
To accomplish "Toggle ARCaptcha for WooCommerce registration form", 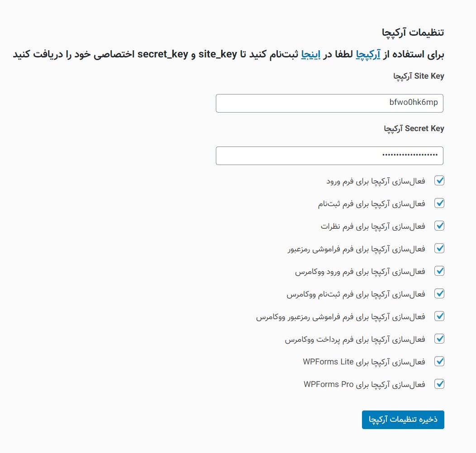I will 439,293.
